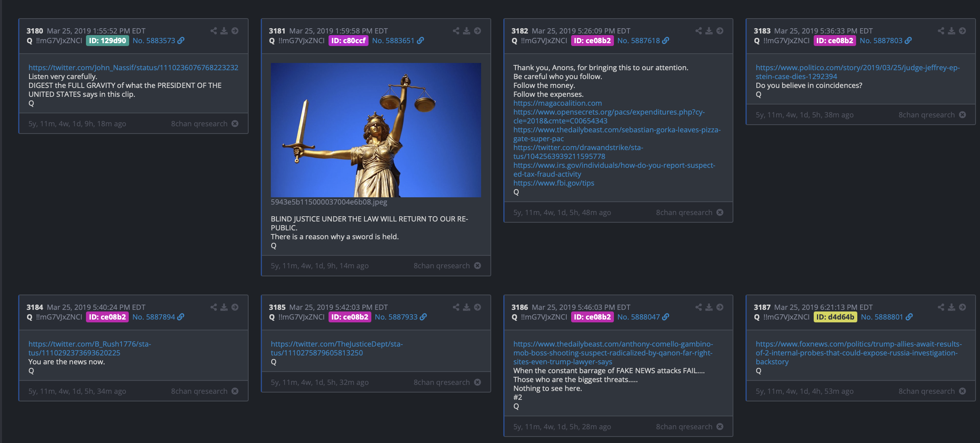
Task: Open post No. 5887618 link
Action: (x=643, y=40)
